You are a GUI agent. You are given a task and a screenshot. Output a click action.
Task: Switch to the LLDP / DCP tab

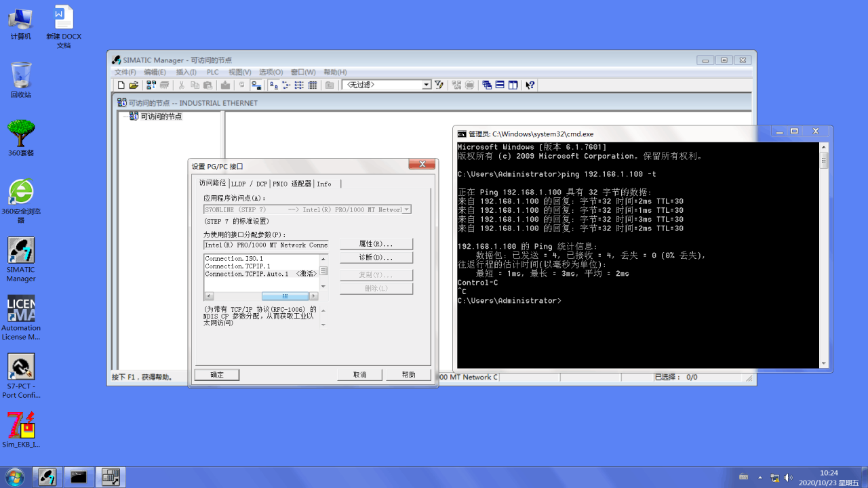coord(249,184)
